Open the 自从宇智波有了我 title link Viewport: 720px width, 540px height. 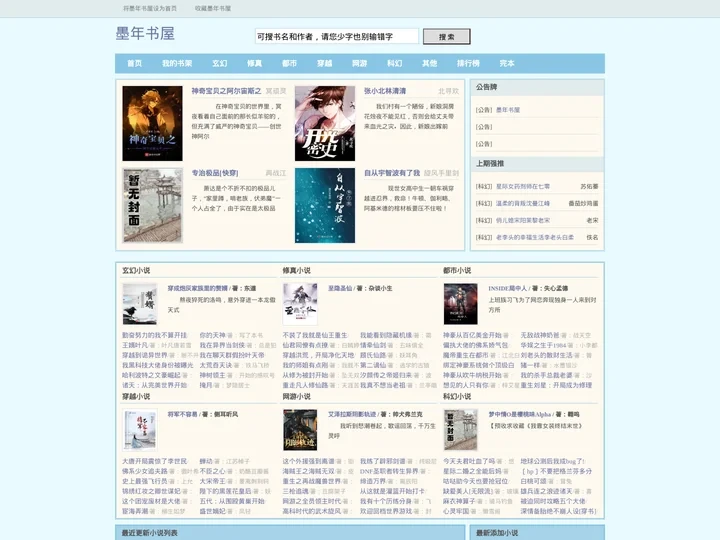392,173
